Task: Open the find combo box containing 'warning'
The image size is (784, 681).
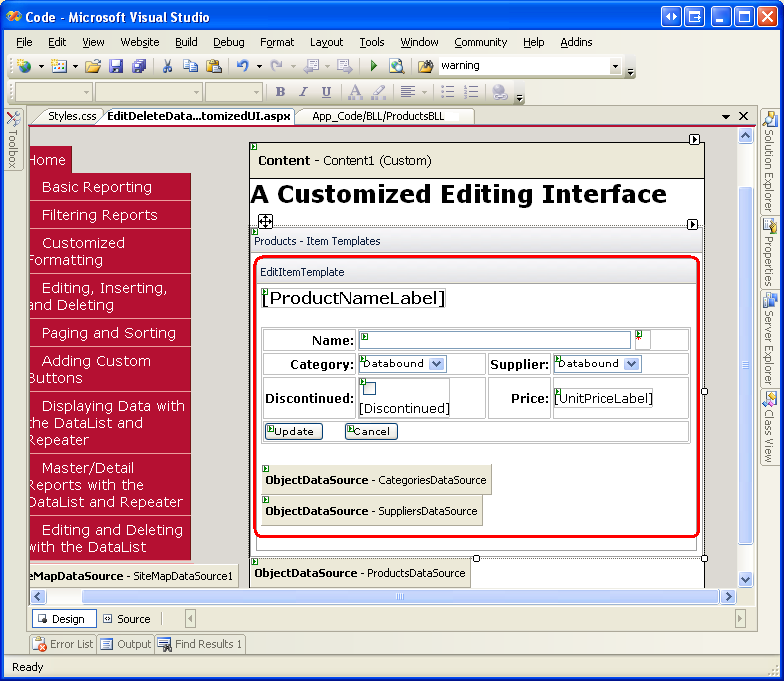Action: (615, 66)
